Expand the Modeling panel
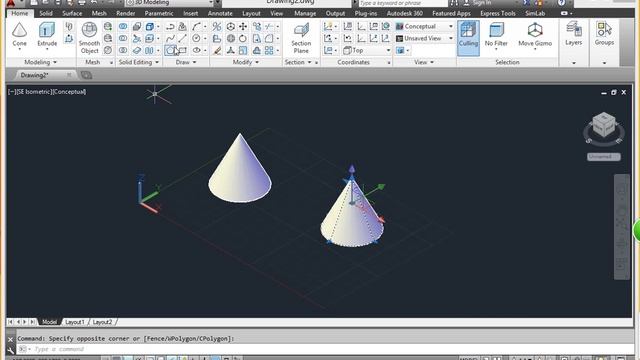 [x=40, y=62]
